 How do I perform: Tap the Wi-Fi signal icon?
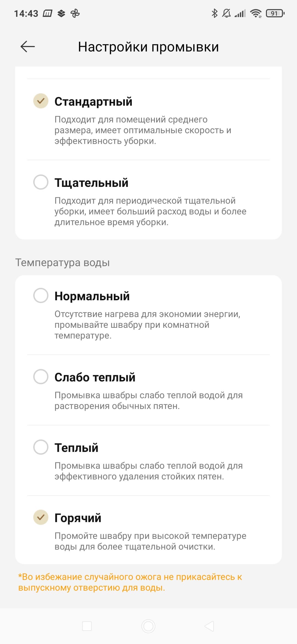tap(256, 13)
